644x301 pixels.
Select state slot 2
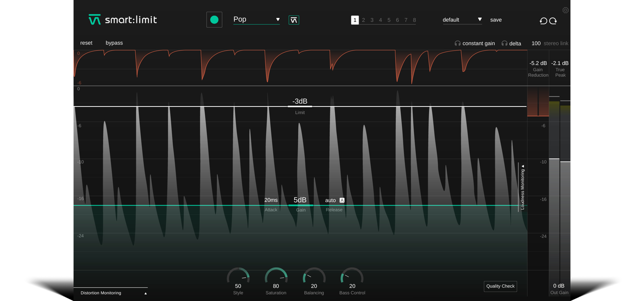click(363, 20)
